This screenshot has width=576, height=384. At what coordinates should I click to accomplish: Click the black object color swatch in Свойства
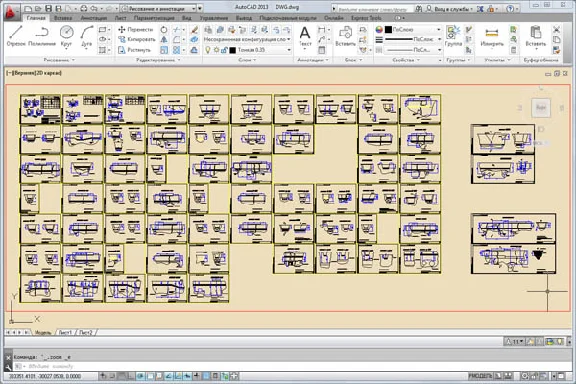click(388, 29)
